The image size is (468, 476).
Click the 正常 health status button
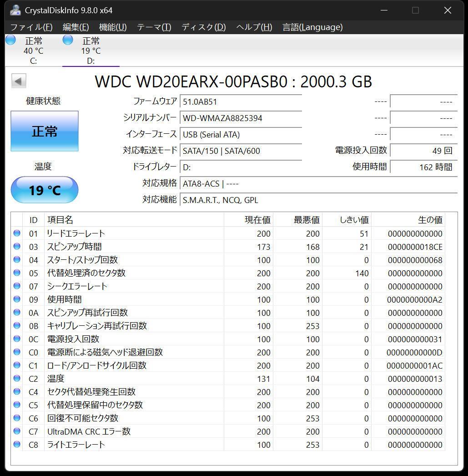[45, 131]
